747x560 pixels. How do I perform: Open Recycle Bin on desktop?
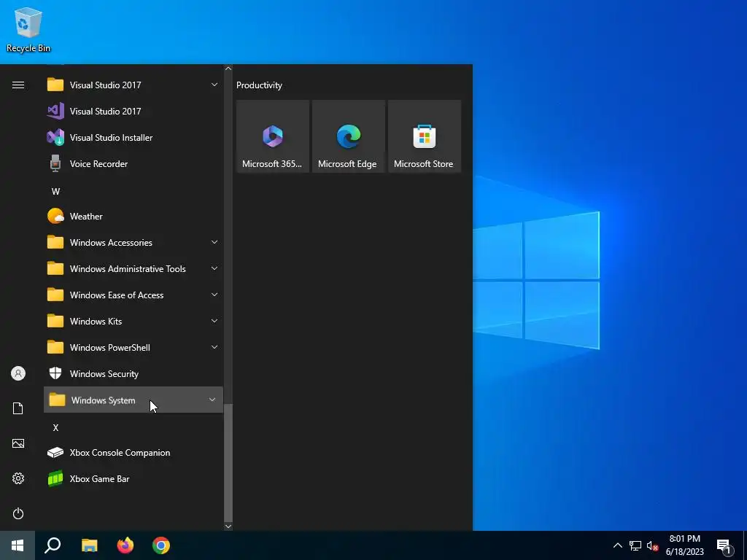28,29
